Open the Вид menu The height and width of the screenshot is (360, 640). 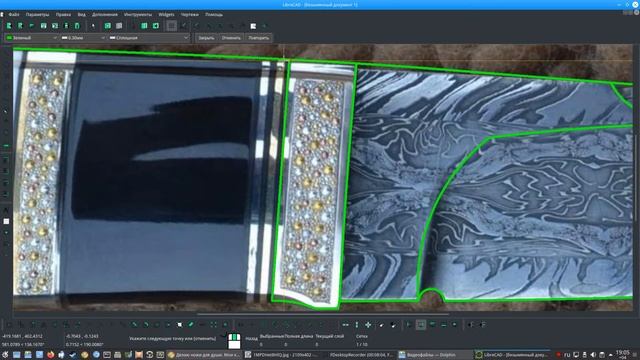[82, 14]
